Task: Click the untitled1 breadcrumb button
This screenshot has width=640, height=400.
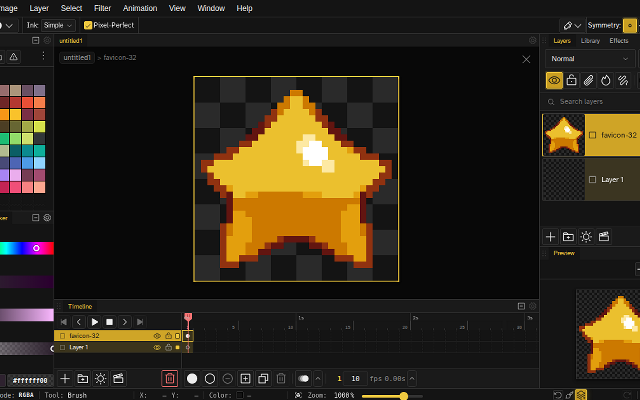Action: [77, 58]
